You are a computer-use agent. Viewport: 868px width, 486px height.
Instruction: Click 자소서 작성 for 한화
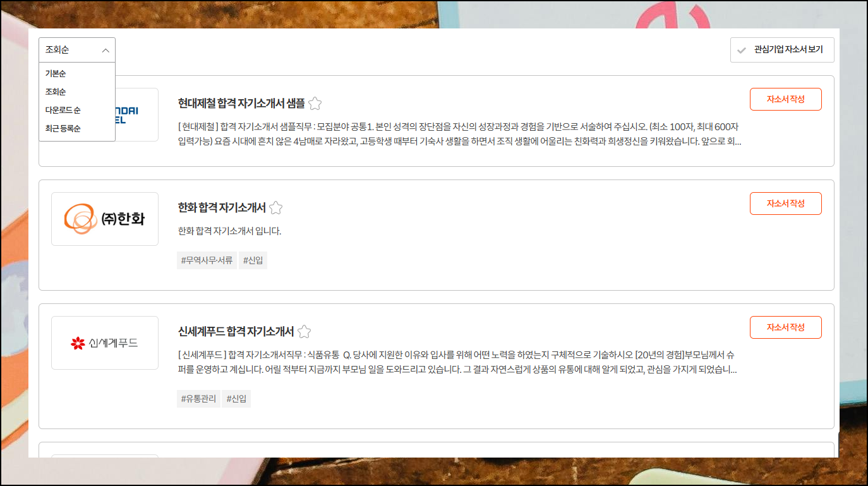coord(786,204)
